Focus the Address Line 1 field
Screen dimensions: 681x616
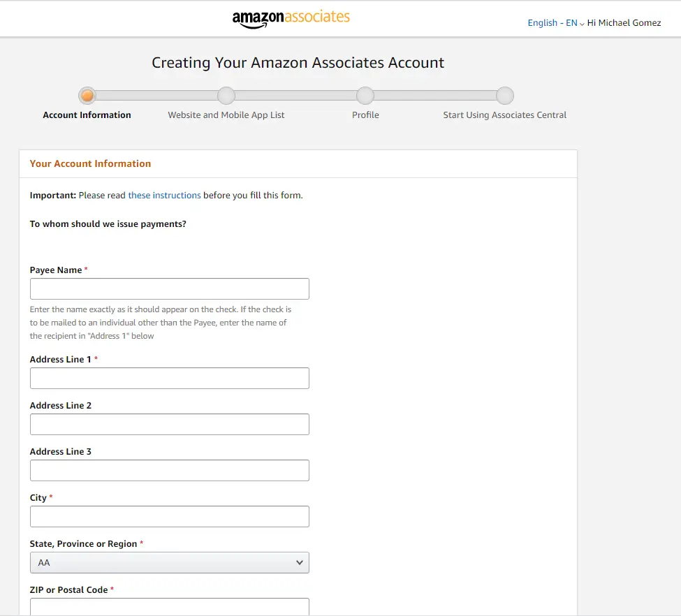170,379
